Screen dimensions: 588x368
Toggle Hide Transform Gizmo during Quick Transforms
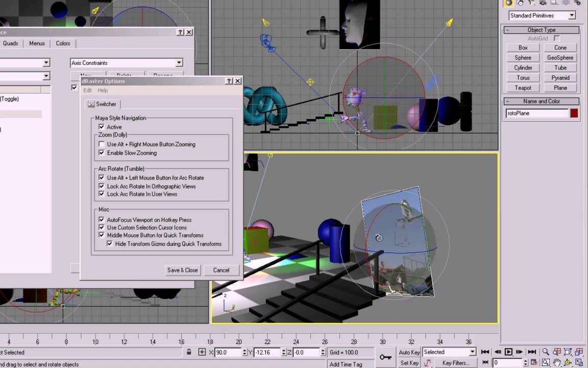tap(110, 244)
